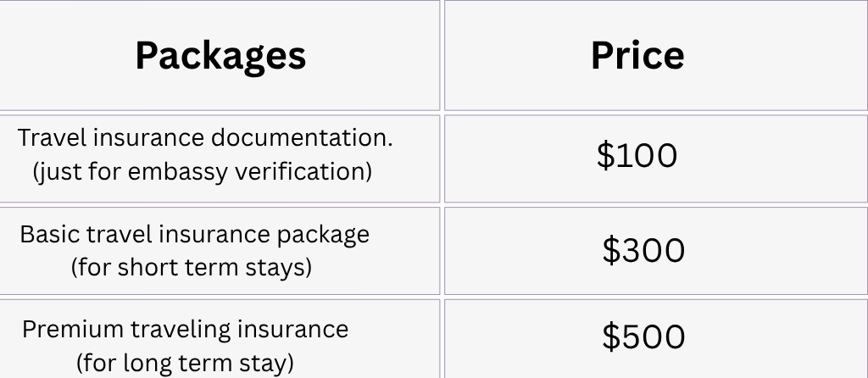Click the Packages column header
The height and width of the screenshot is (378, 868).
220,56
